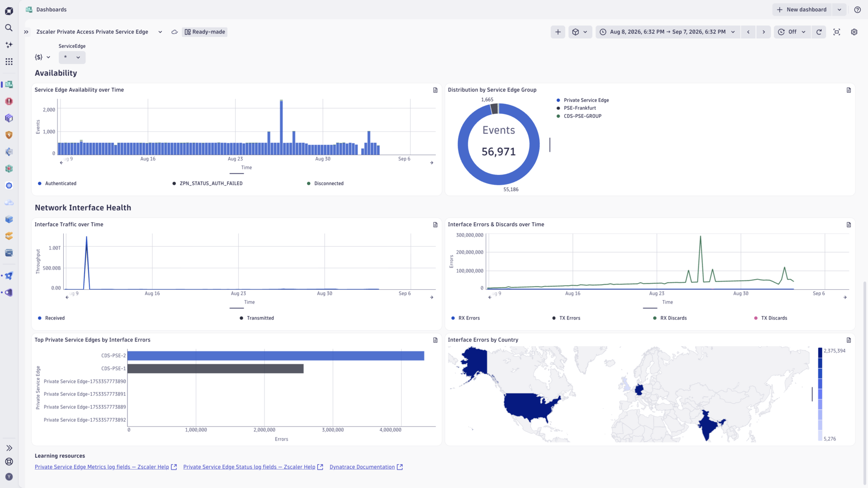
Task: Open the Clouds app icon in sidebar
Action: [9, 202]
